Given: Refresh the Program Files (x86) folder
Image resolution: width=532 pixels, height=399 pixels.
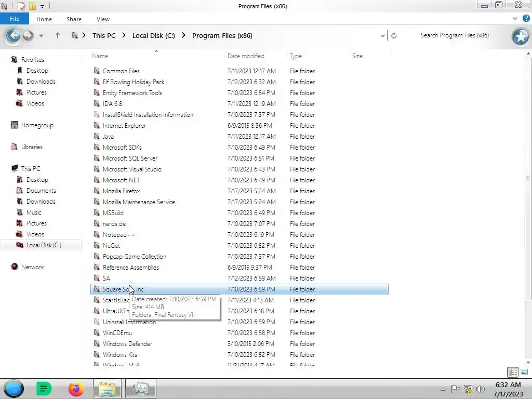Looking at the screenshot, I should point(394,35).
